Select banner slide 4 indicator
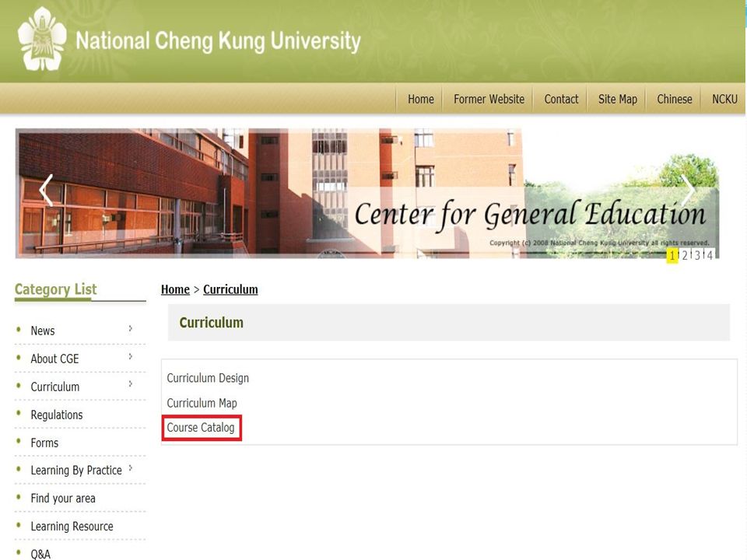Viewport: 747px width, 560px height. pos(710,256)
